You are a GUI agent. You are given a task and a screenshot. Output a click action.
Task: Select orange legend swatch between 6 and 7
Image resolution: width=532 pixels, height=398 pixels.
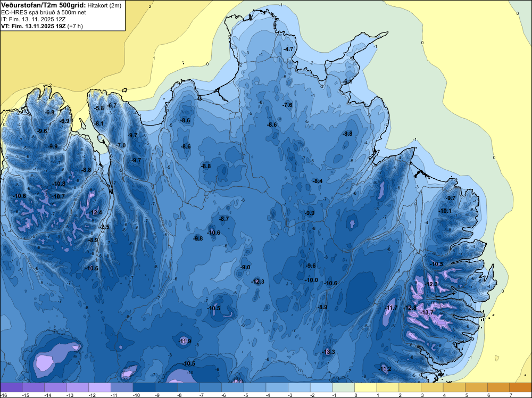[x=498, y=387]
